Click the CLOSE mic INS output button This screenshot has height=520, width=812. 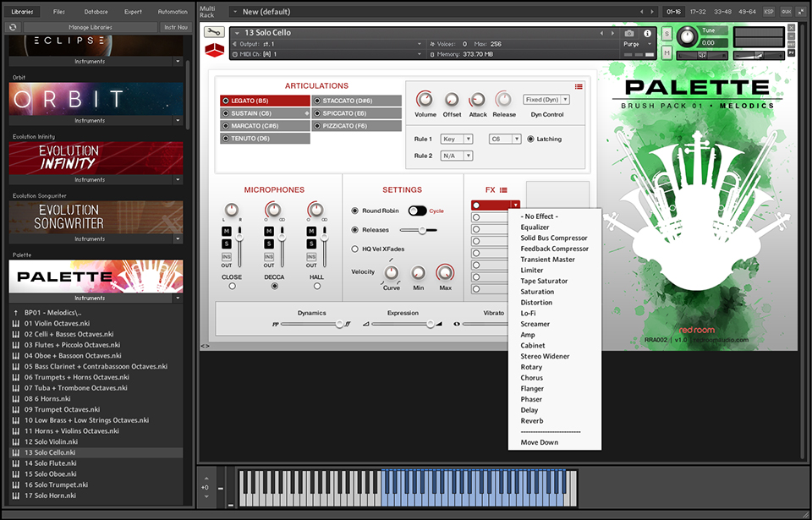click(227, 257)
